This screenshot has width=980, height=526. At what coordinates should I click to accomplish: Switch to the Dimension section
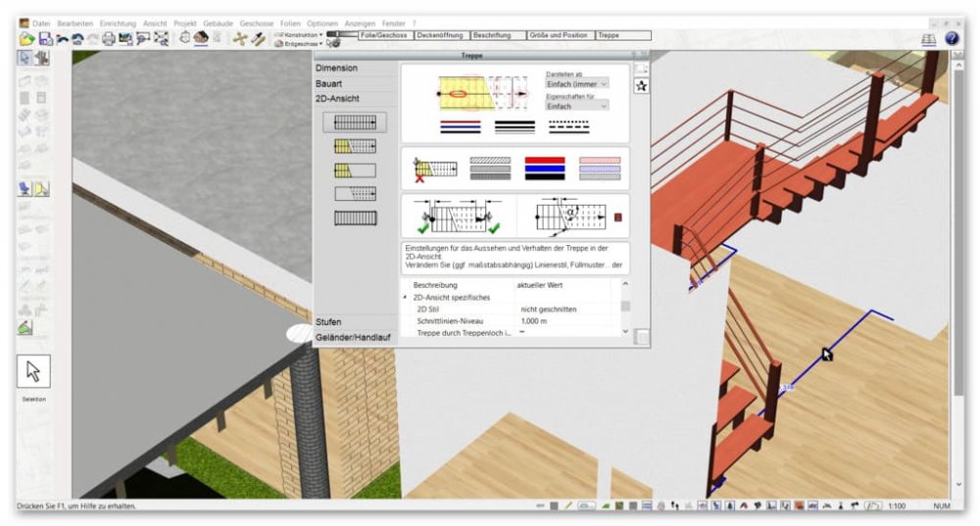point(336,69)
